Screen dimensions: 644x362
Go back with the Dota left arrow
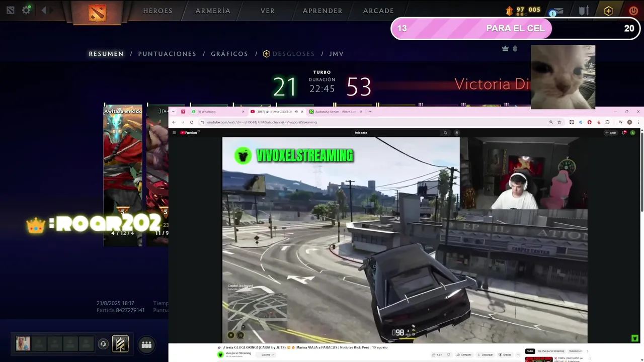(x=44, y=10)
